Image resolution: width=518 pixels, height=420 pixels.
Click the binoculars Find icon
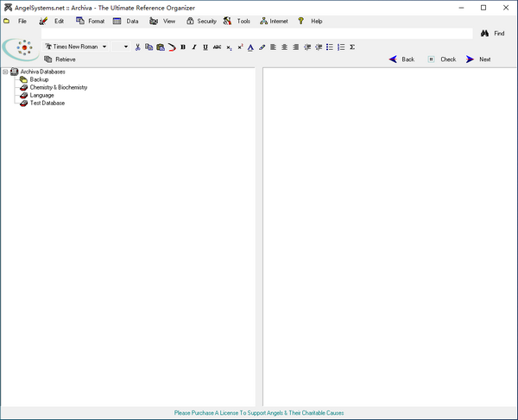tap(485, 34)
